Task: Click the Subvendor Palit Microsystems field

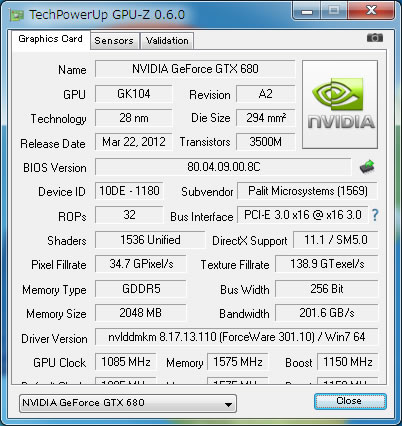Action: (x=308, y=191)
